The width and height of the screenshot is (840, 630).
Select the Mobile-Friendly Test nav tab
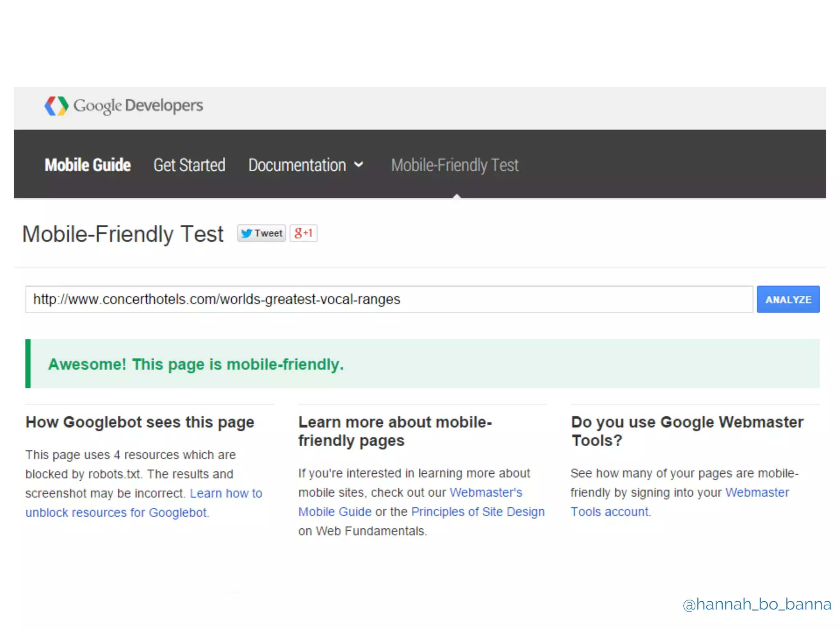pyautogui.click(x=454, y=165)
